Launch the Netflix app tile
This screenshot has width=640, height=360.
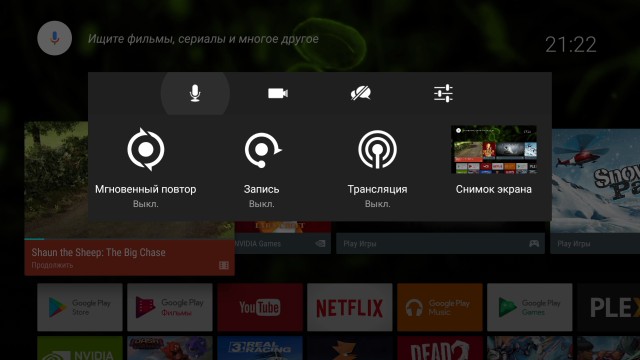point(350,307)
